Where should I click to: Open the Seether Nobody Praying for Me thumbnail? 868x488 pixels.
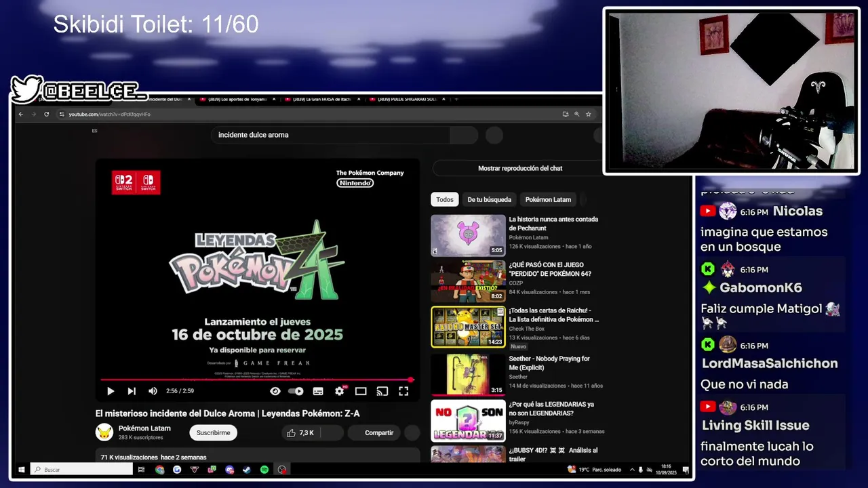tap(468, 373)
